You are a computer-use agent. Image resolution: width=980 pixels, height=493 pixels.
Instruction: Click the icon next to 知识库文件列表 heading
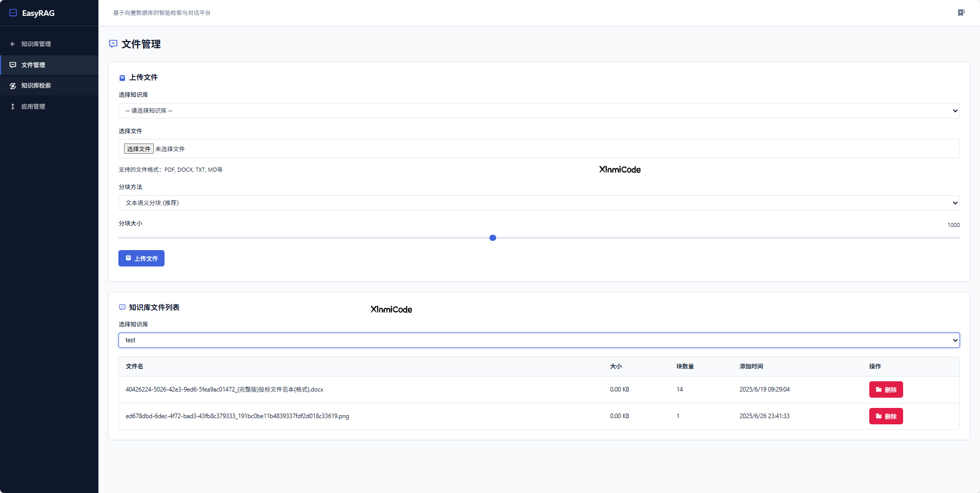[x=122, y=307]
